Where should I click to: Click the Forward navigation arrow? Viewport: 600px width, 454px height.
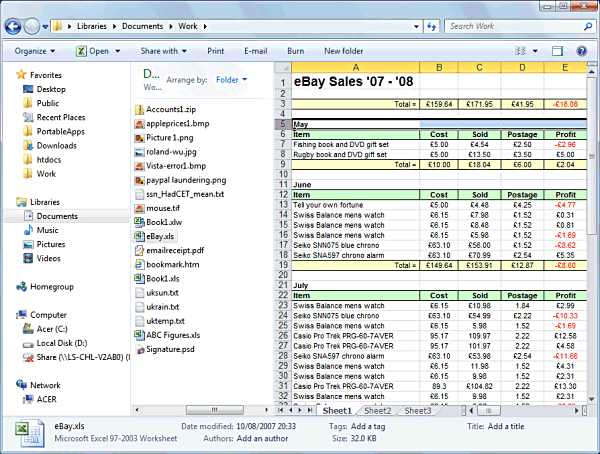pyautogui.click(x=32, y=26)
